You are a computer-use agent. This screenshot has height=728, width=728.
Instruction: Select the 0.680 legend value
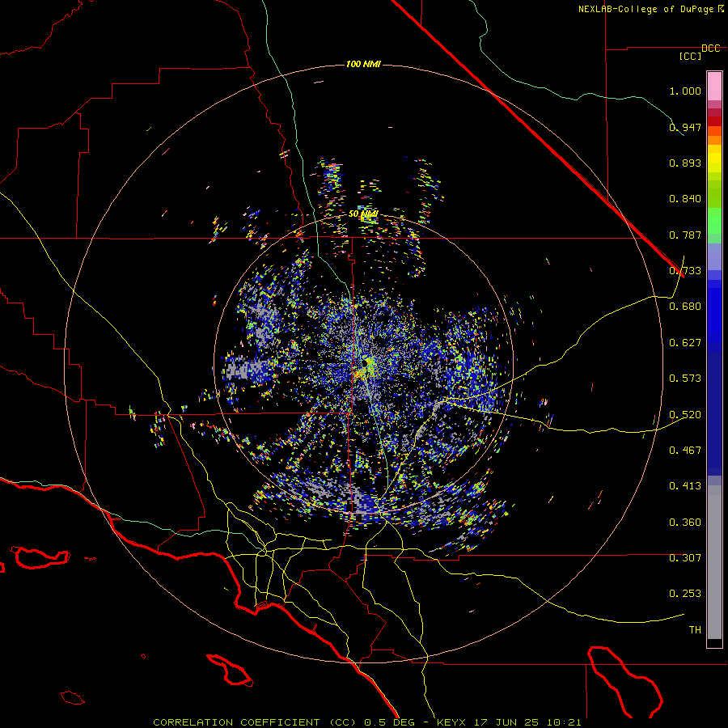point(685,307)
